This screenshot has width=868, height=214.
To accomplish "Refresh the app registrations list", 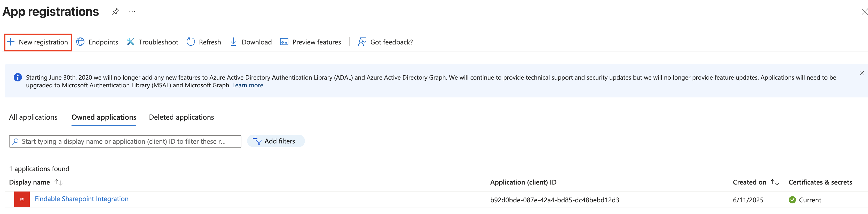I will tap(204, 42).
